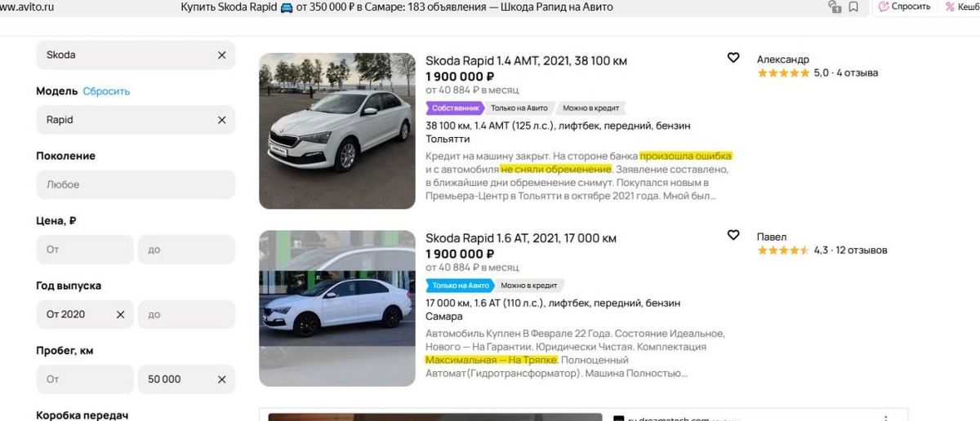Viewport: 980px width, 421px height.
Task: Open the Спросить assistant button
Action: 905,7
